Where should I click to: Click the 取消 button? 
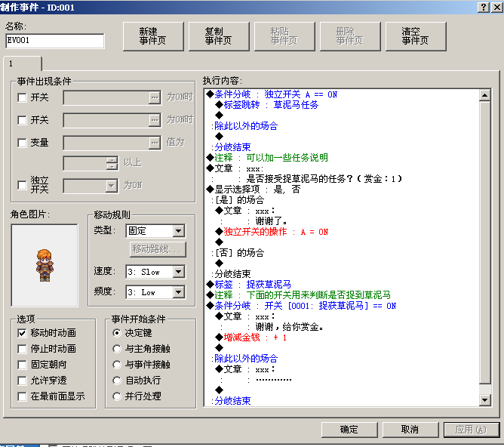click(x=410, y=430)
